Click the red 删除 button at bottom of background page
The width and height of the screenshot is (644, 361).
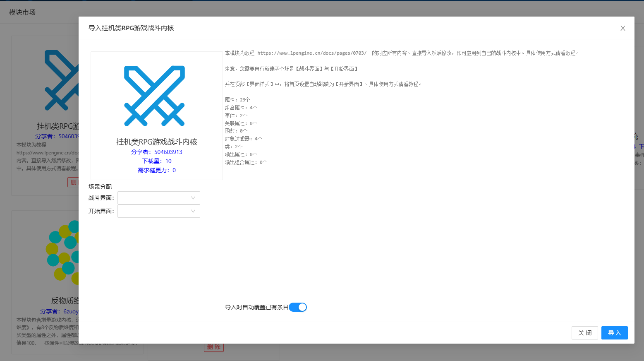click(x=214, y=347)
